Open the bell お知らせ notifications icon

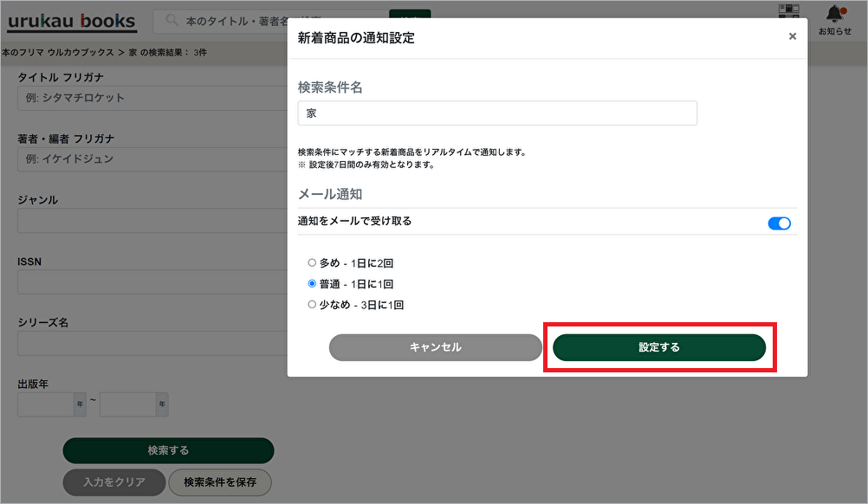pos(835,15)
